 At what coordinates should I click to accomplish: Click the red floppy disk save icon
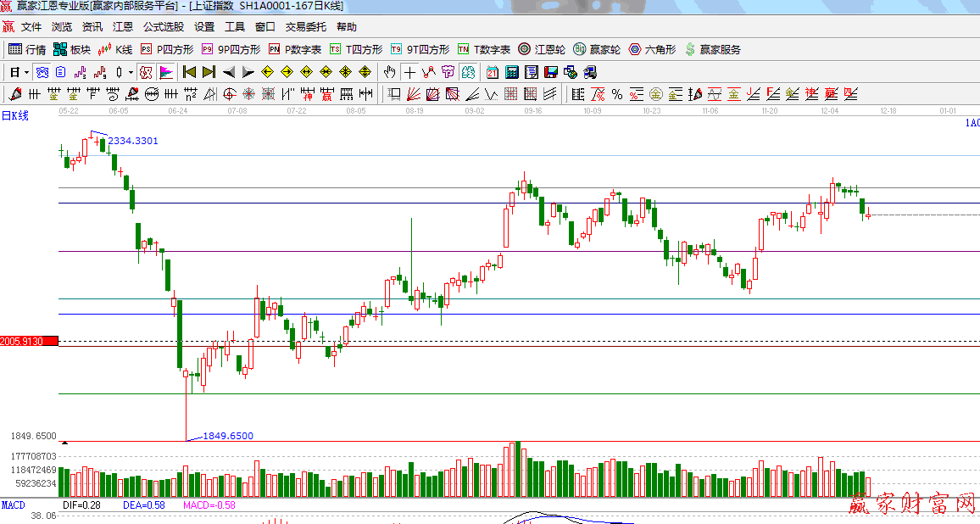(551, 72)
